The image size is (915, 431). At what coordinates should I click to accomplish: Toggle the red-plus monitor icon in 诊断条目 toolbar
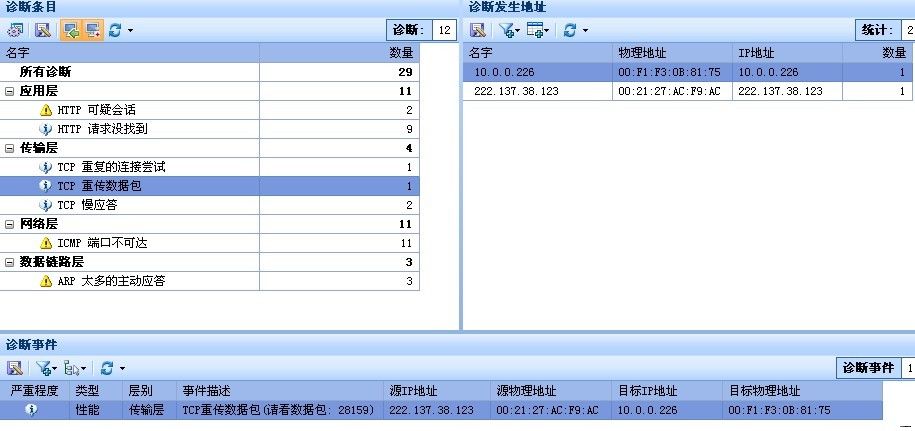coord(93,30)
